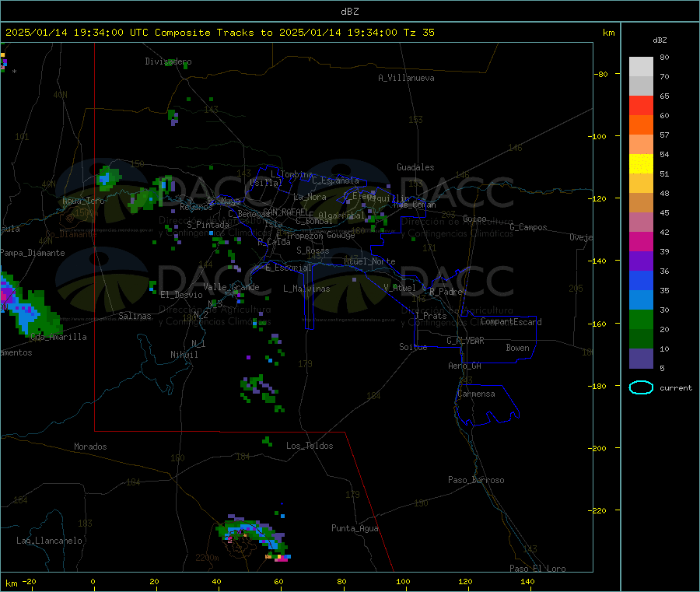Viewport: 700px width, 592px height.
Task: Select the 'G_Campos' location label
Action: [529, 227]
